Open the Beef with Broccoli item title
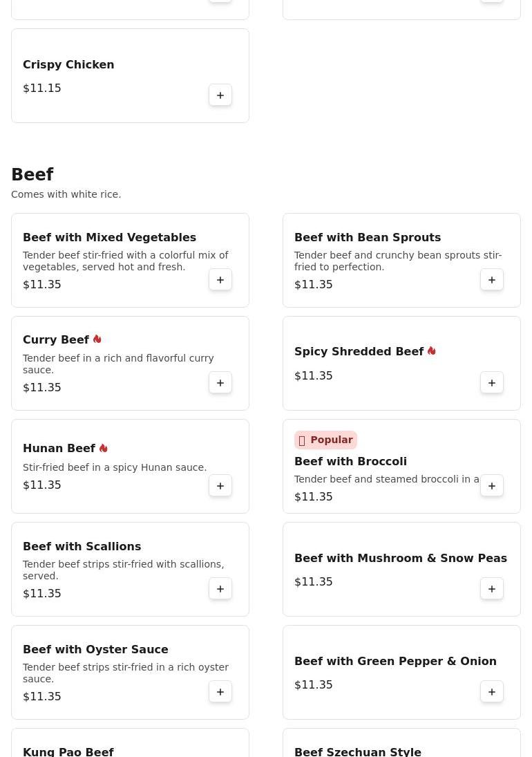 click(350, 461)
